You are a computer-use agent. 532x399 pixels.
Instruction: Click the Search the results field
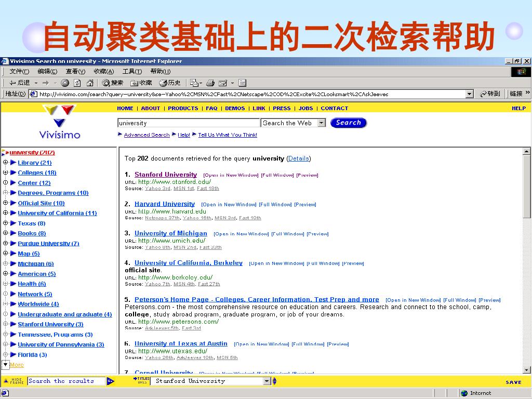[x=66, y=381]
